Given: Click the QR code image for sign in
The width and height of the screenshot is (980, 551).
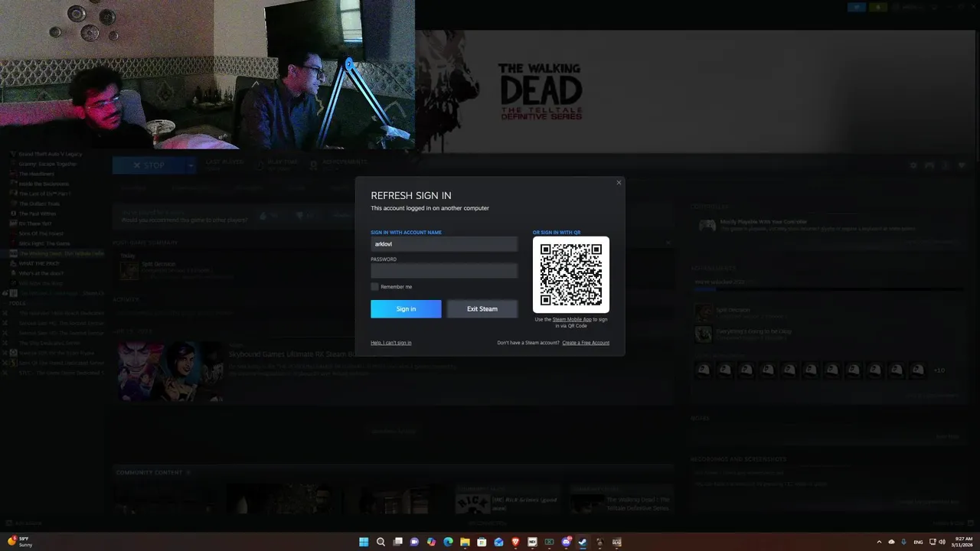Looking at the screenshot, I should (x=571, y=275).
